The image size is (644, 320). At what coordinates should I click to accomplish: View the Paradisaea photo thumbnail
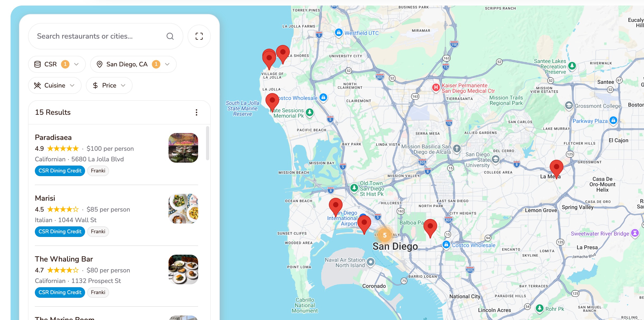[183, 148]
